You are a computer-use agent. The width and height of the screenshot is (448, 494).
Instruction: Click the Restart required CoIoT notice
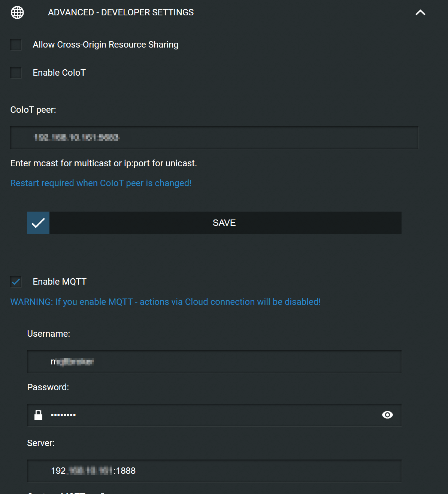pos(101,183)
